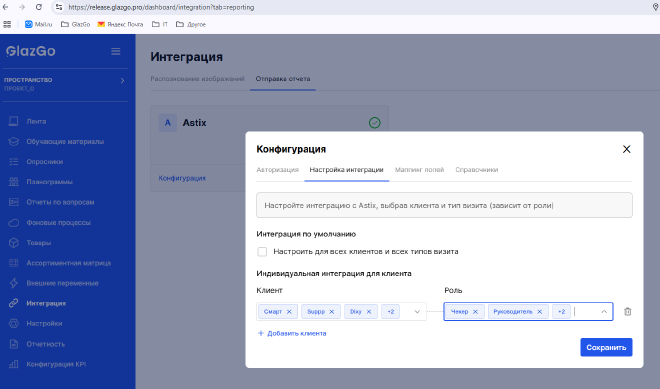Click the Ассортиментная матрица table icon
Image resolution: width=660 pixels, height=389 pixels.
click(x=13, y=263)
